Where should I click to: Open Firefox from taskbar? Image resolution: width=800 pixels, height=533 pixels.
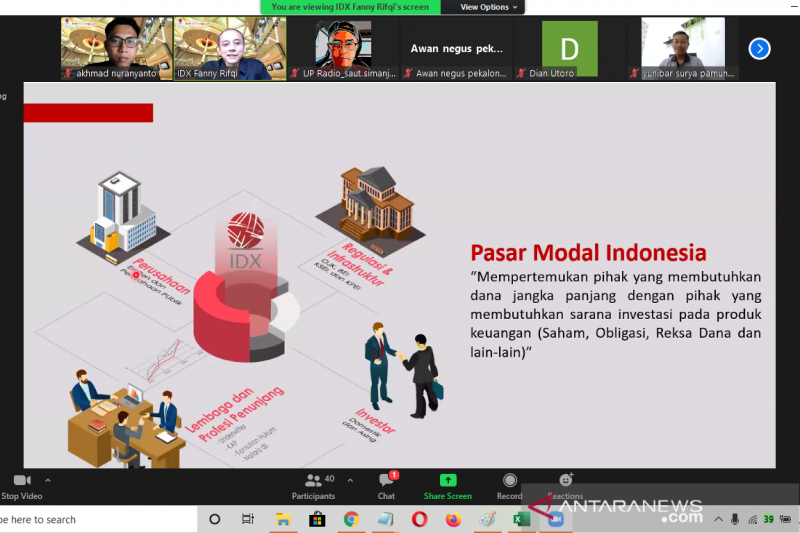click(x=453, y=519)
